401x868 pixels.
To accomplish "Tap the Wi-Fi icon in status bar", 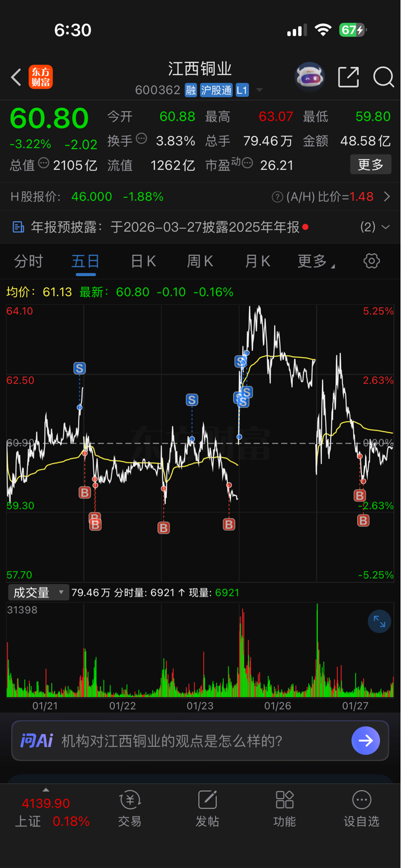I will point(323,30).
